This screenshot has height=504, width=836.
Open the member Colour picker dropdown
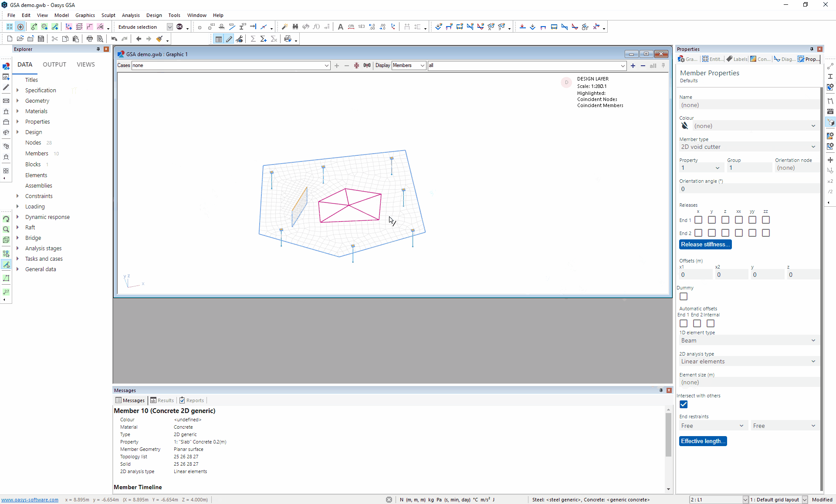tap(813, 126)
